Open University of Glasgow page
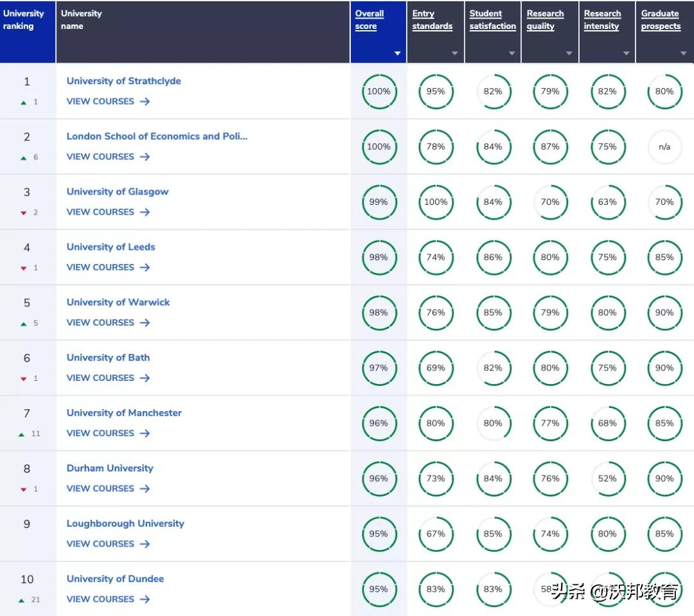This screenshot has width=694, height=616. click(118, 191)
